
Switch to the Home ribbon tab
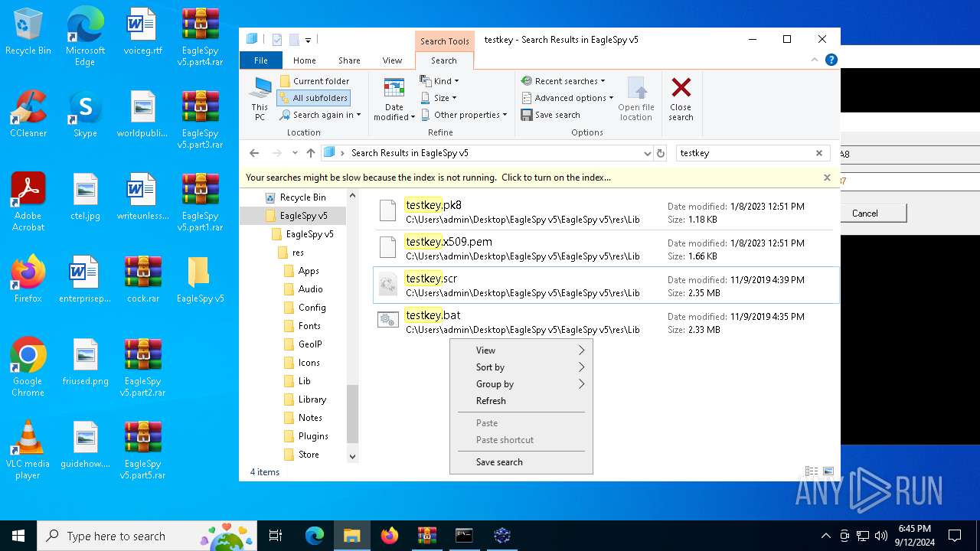pyautogui.click(x=305, y=60)
